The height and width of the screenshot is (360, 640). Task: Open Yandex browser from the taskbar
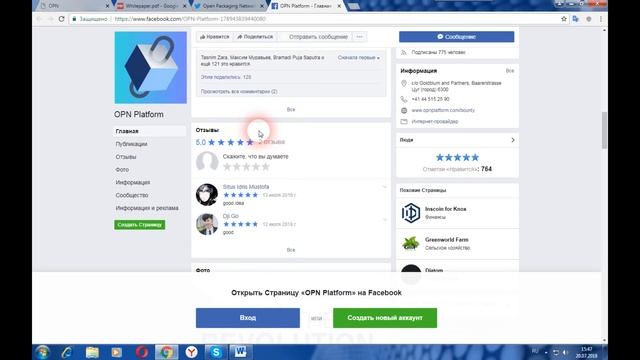191,352
